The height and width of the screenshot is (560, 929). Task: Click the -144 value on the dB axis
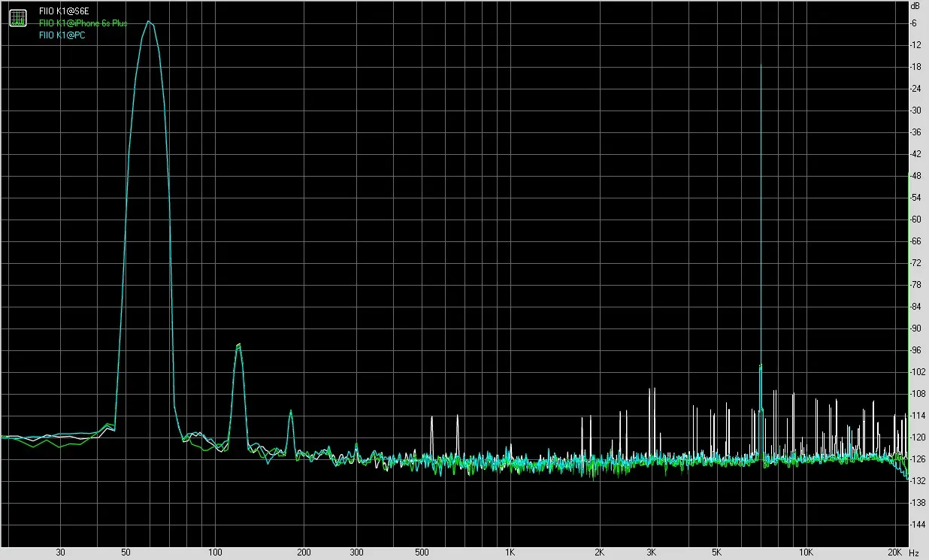tap(917, 525)
